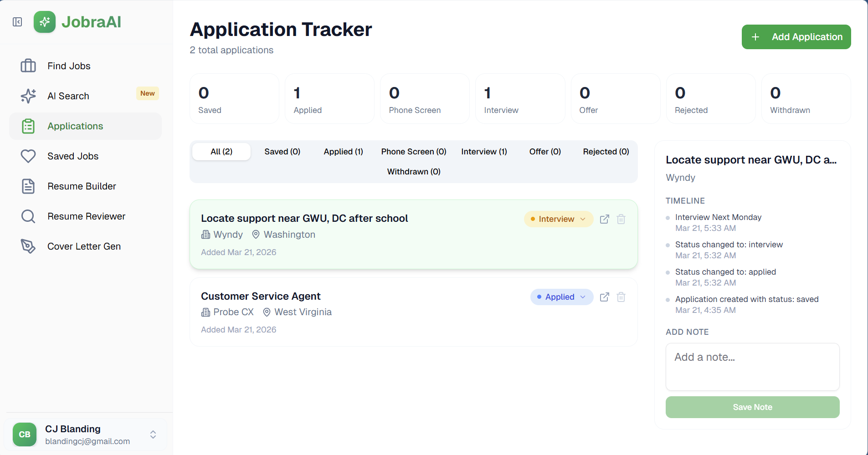This screenshot has width=868, height=455.
Task: Select the Applied (1) filter tab
Action: point(344,152)
